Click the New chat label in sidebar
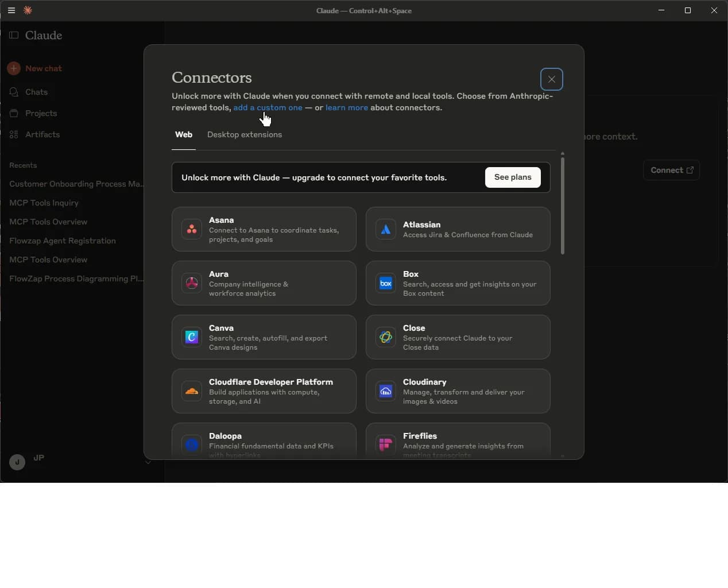The width and height of the screenshot is (728, 588). coord(44,68)
